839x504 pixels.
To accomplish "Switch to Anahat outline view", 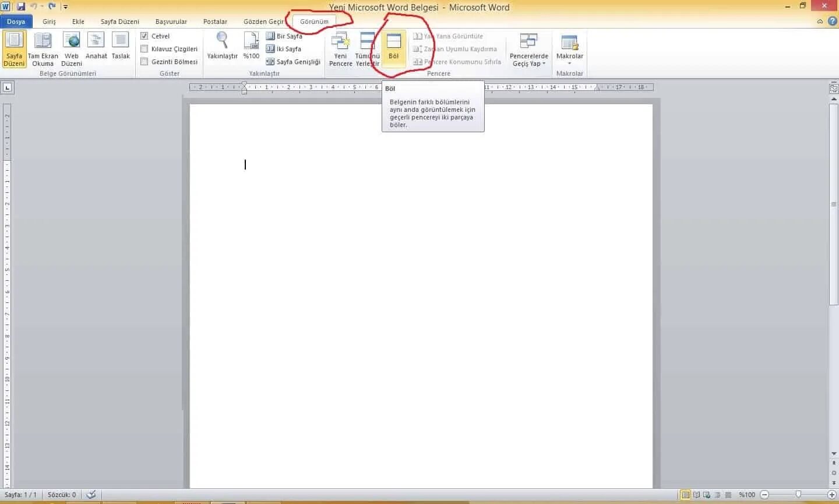I will 96,46.
